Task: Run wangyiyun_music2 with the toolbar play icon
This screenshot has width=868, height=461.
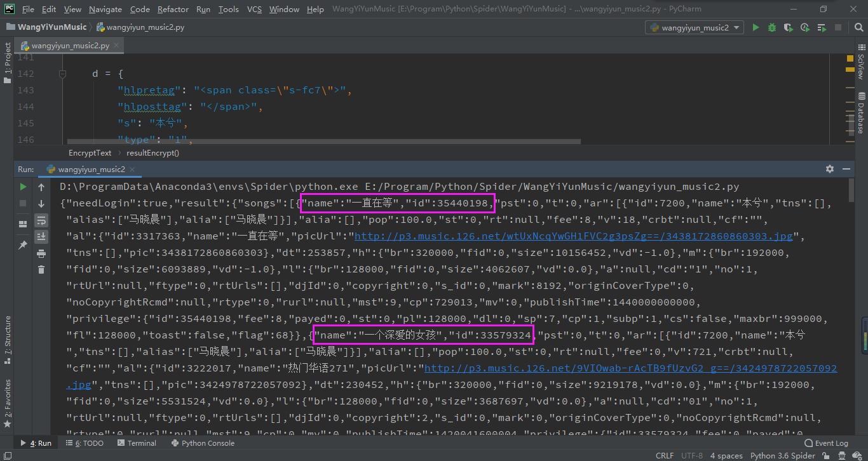Action: tap(756, 27)
